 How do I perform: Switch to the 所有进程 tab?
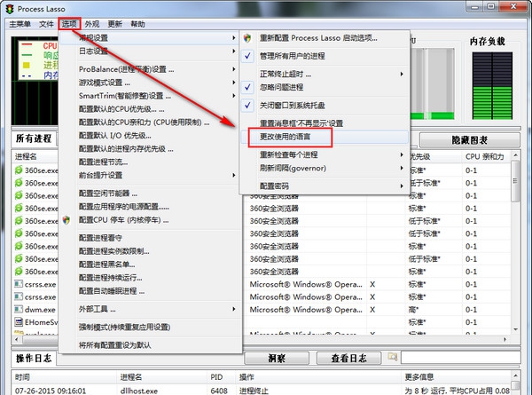(34, 138)
